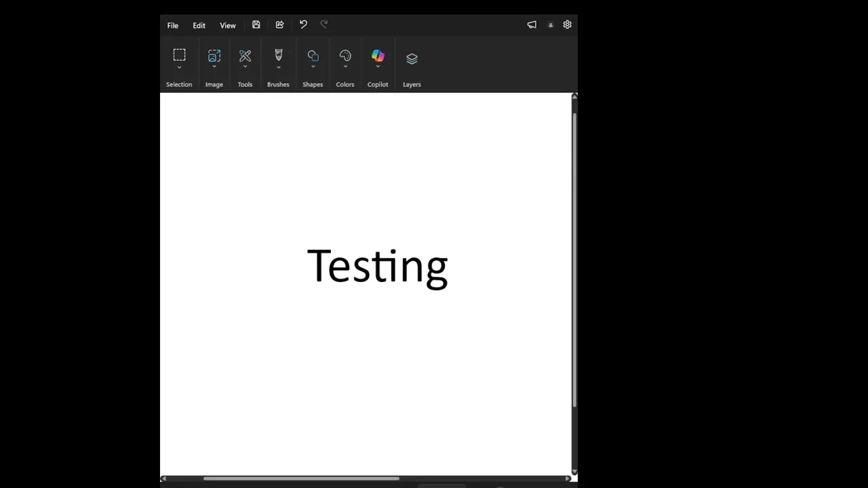Viewport: 868px width, 488px height.
Task: Click the word "Testing" on the canvas
Action: point(378,268)
